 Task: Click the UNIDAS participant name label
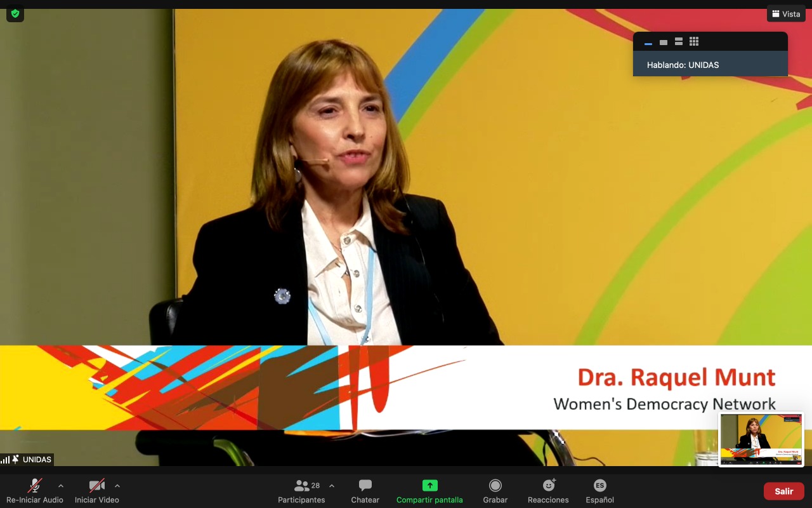[x=37, y=460]
